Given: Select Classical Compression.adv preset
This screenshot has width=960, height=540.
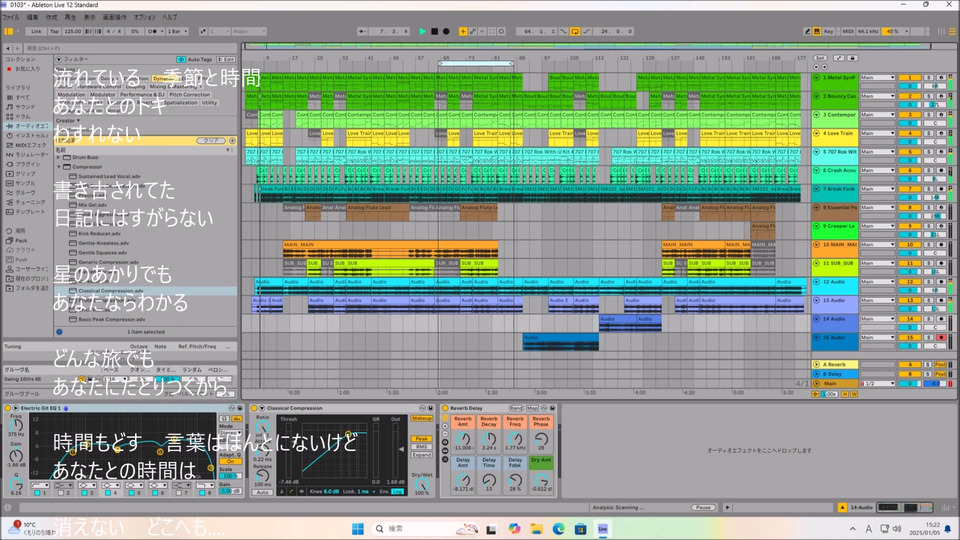Looking at the screenshot, I should (x=110, y=291).
